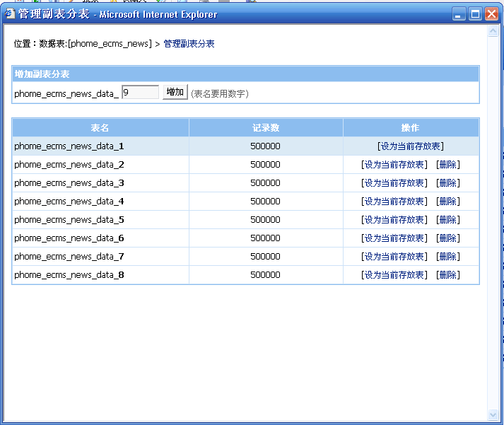Delete the phome_ecms_news_data_4 table
The width and height of the screenshot is (504, 425).
(447, 202)
